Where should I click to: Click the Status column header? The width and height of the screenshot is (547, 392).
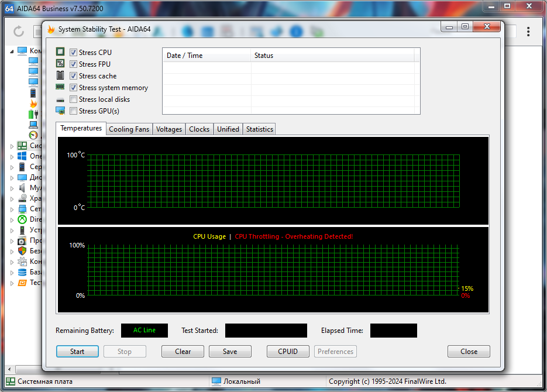point(332,56)
